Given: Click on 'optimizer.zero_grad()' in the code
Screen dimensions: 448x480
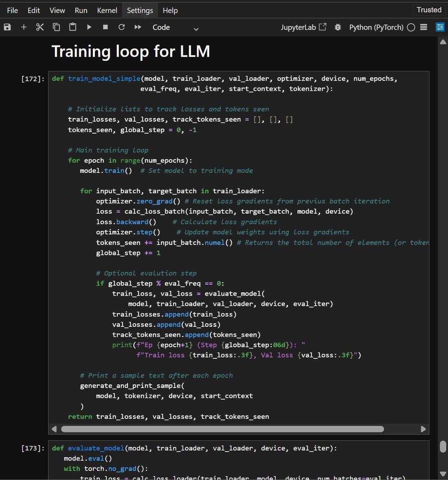Looking at the screenshot, I should tap(139, 201).
